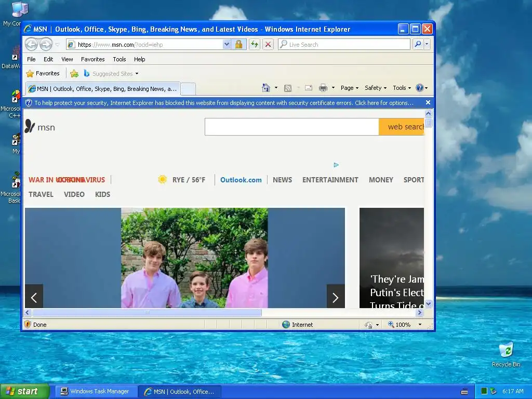The image size is (532, 399).
Task: Click the RSS Feeds icon
Action: (288, 88)
